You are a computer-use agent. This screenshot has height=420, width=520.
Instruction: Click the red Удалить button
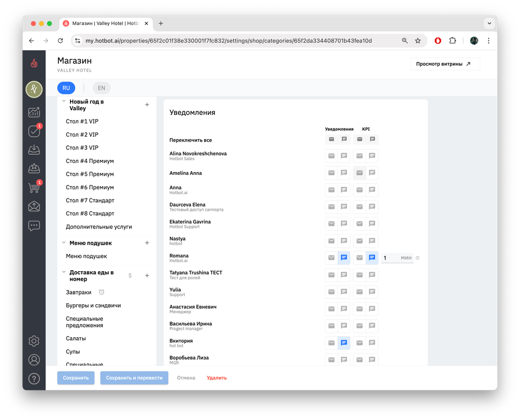[217, 378]
